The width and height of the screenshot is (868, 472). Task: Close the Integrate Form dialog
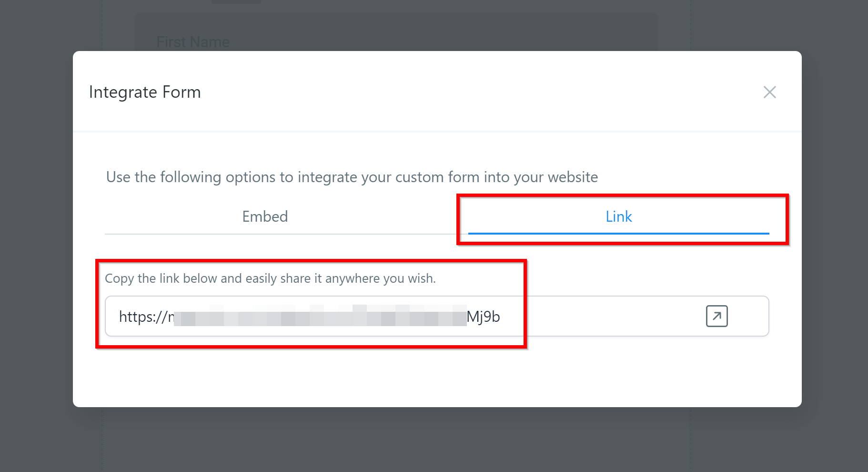pyautogui.click(x=769, y=92)
